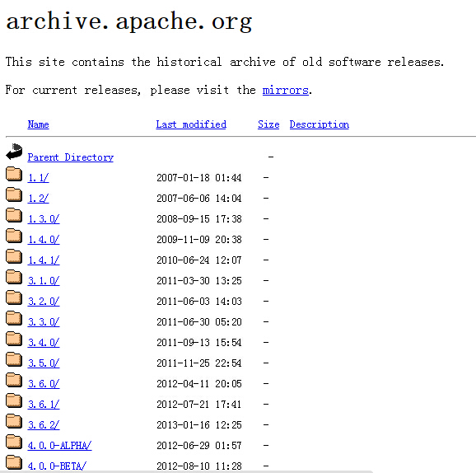This screenshot has width=476, height=473.
Task: Click the folder icon next to 3.6.0/
Action: pos(14,380)
